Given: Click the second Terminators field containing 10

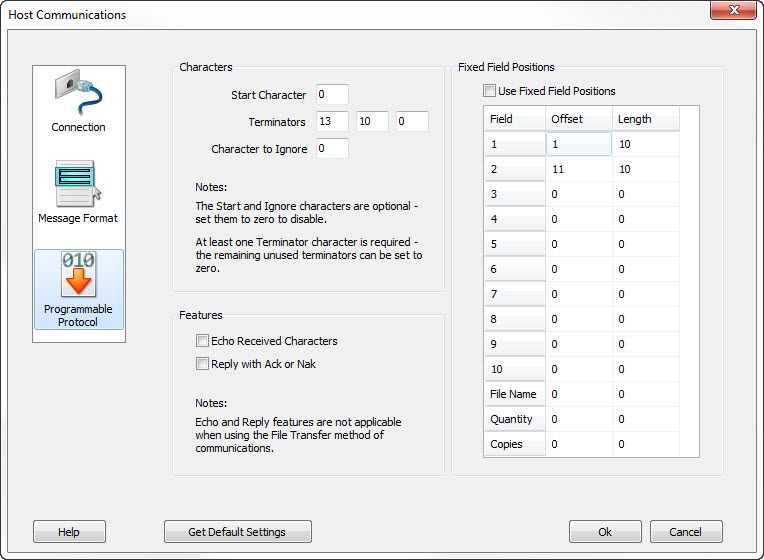Looking at the screenshot, I should point(372,121).
